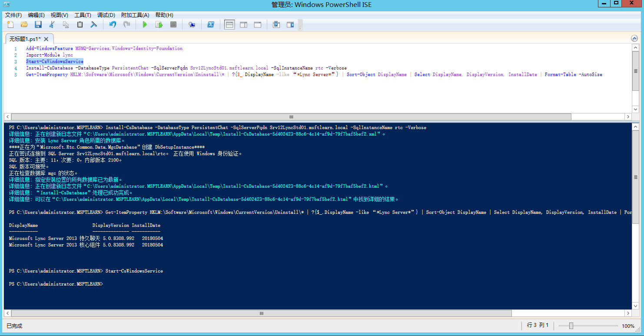Viewport: 644px width, 336px height.
Task: Click the script pane scroll down arrow
Action: point(635,109)
